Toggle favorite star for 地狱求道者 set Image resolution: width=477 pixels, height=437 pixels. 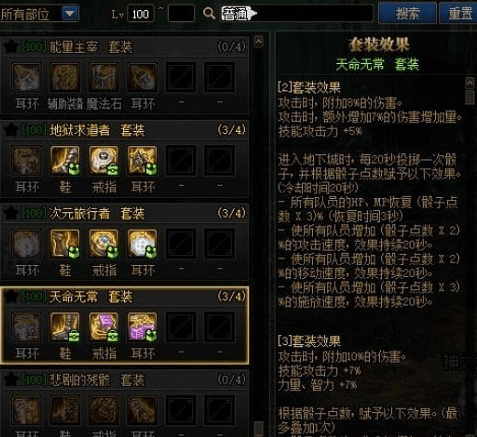[x=10, y=129]
